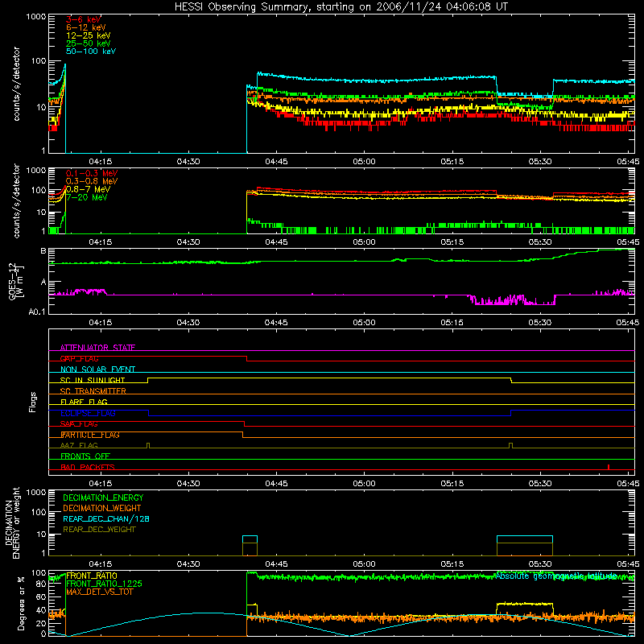Select the SC_TRANSMITTER flag label
This screenshot has width=644, height=644.
pyautogui.click(x=93, y=391)
